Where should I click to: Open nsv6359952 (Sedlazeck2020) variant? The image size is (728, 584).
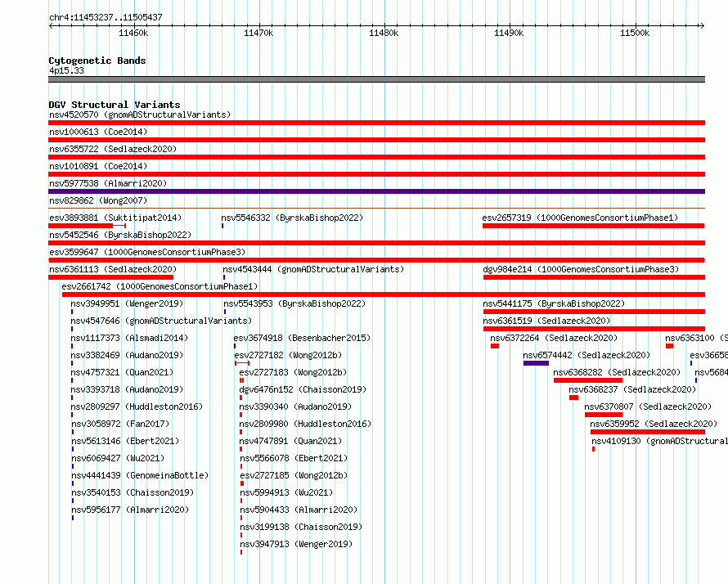click(654, 424)
